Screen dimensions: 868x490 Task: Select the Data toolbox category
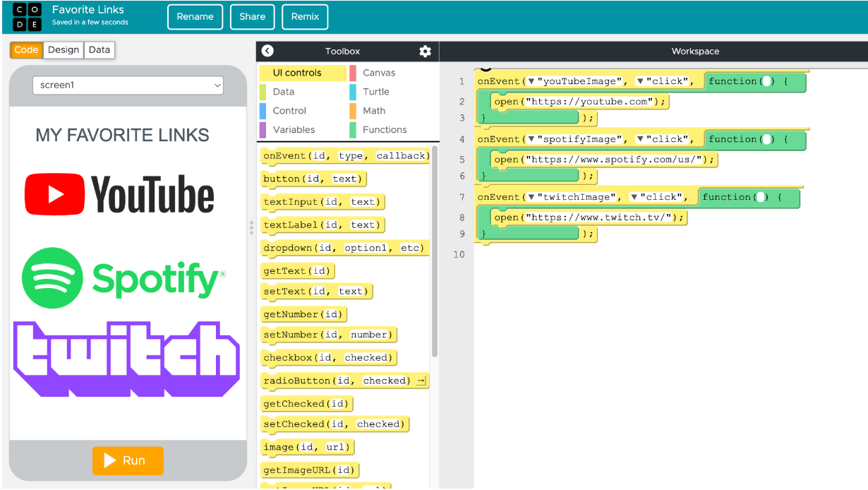(x=303, y=92)
